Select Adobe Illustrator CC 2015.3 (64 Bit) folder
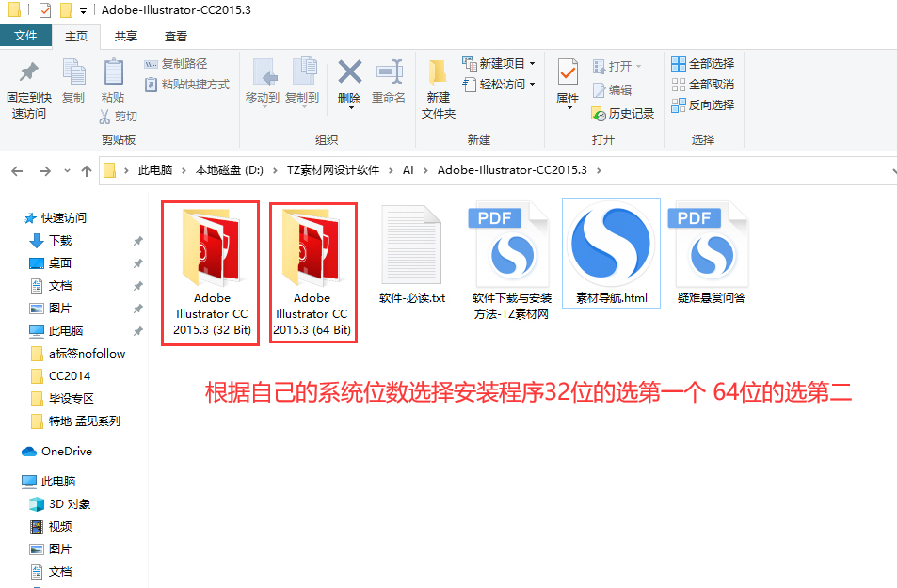This screenshot has width=897, height=588. tap(312, 273)
